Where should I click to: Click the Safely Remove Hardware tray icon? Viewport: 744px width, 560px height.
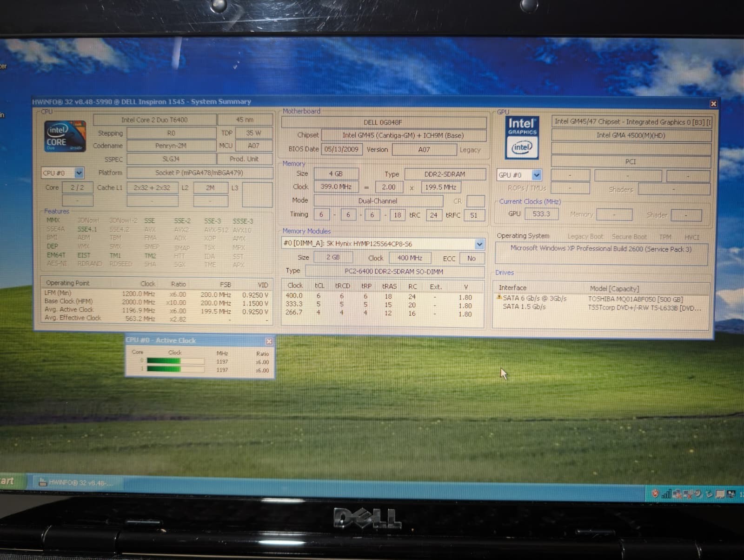[x=709, y=494]
